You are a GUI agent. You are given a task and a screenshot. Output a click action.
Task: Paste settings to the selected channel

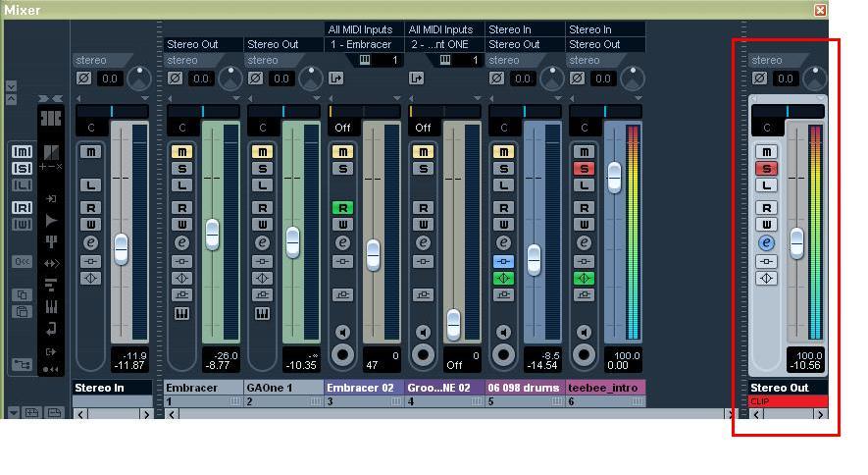click(22, 311)
